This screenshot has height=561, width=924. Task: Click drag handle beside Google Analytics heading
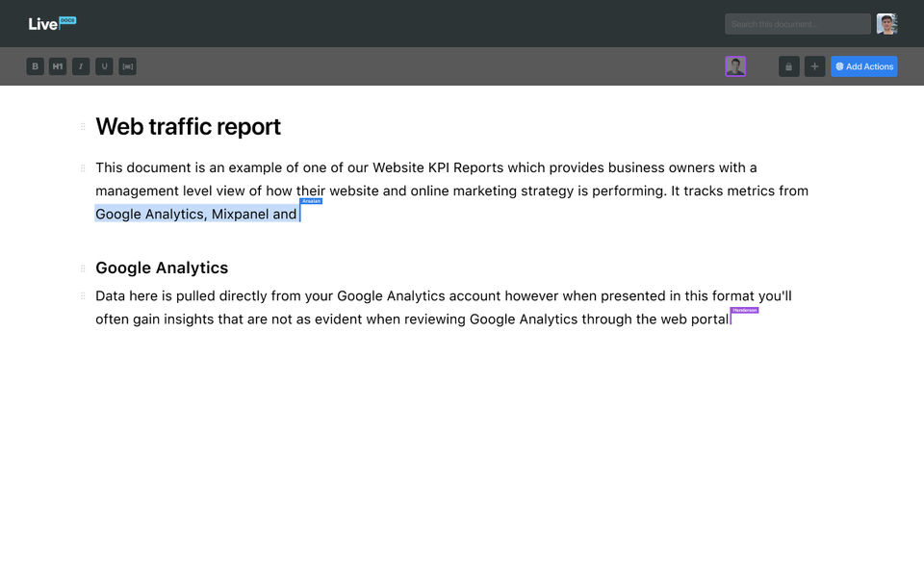(83, 268)
